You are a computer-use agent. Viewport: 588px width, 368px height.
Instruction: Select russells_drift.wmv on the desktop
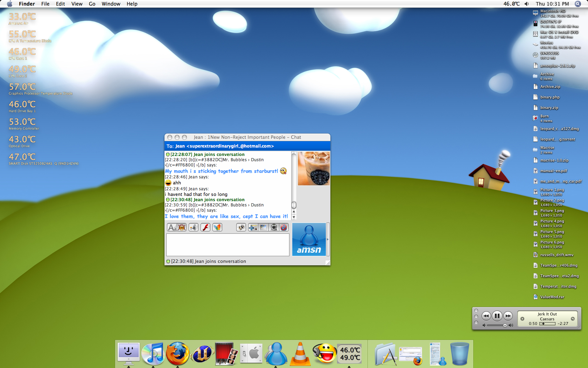[x=553, y=255]
